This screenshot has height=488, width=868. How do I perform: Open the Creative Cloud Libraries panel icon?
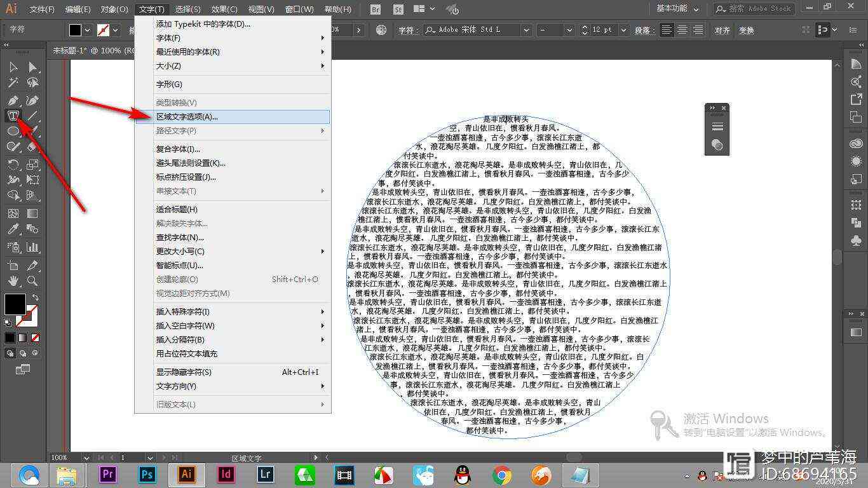click(856, 144)
